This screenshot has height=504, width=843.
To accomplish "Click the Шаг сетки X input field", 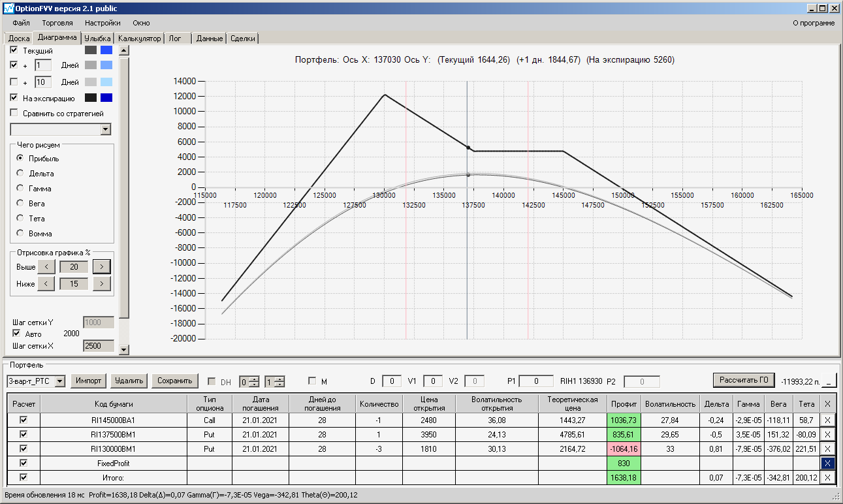I will tap(99, 346).
